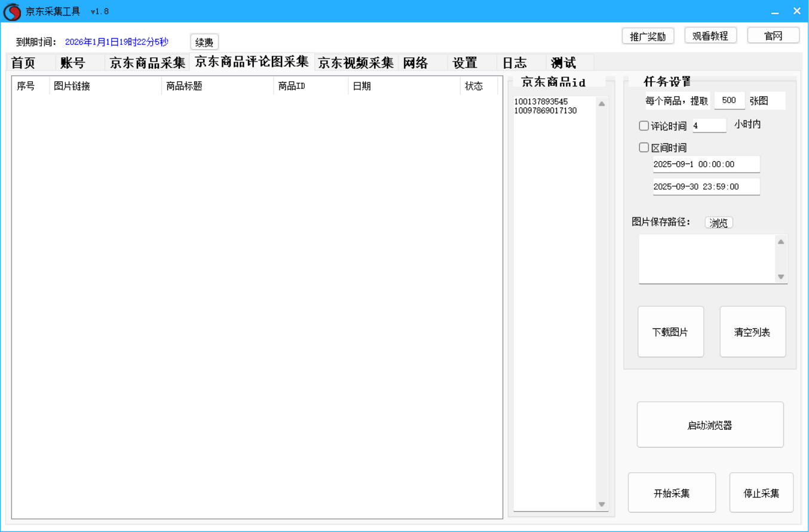Image resolution: width=809 pixels, height=532 pixels.
Task: Switch to the 京东商品采集 tab
Action: pyautogui.click(x=148, y=63)
